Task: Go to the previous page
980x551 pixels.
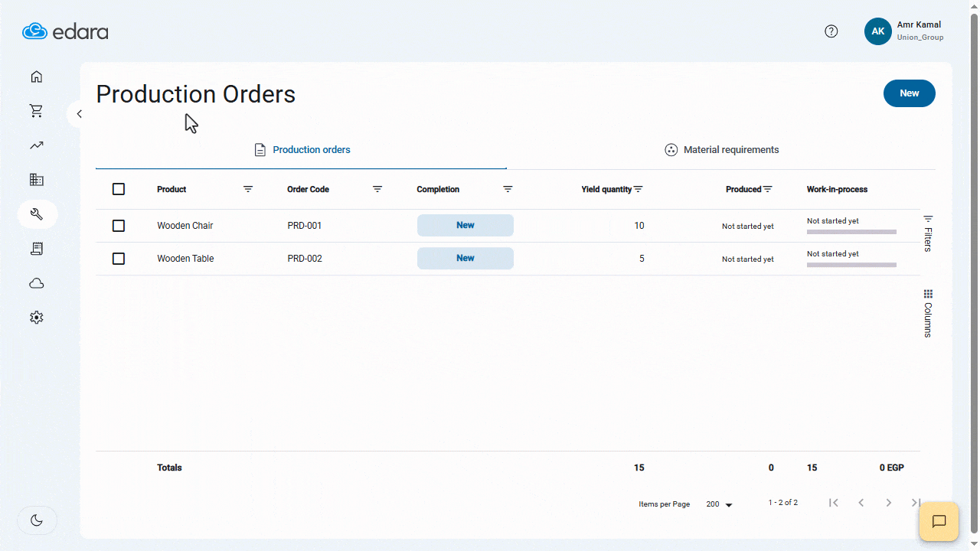Action: tap(861, 503)
